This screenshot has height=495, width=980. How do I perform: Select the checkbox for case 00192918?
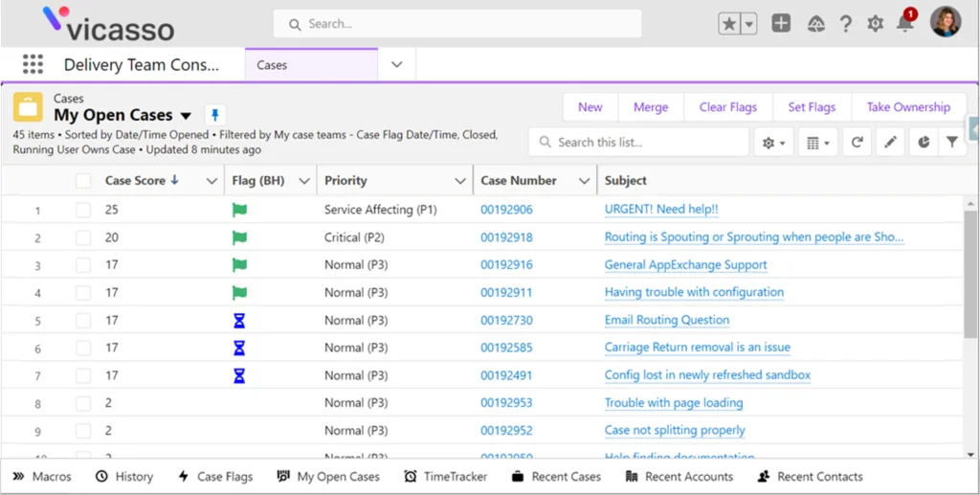[x=83, y=237]
